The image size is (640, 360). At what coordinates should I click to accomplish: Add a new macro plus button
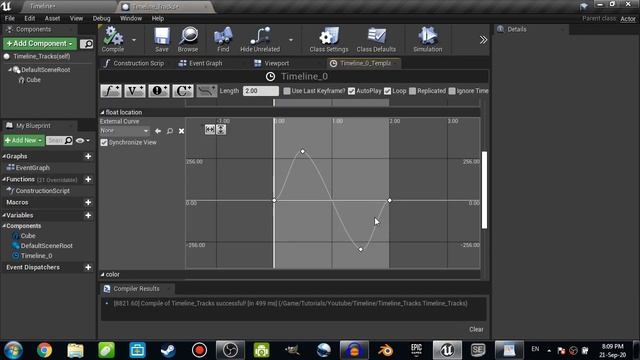(x=88, y=202)
